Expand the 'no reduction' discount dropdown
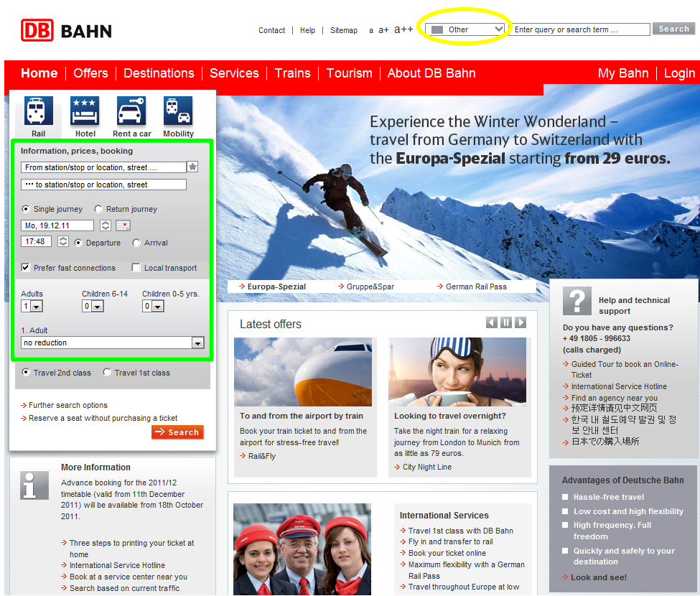 click(x=113, y=343)
